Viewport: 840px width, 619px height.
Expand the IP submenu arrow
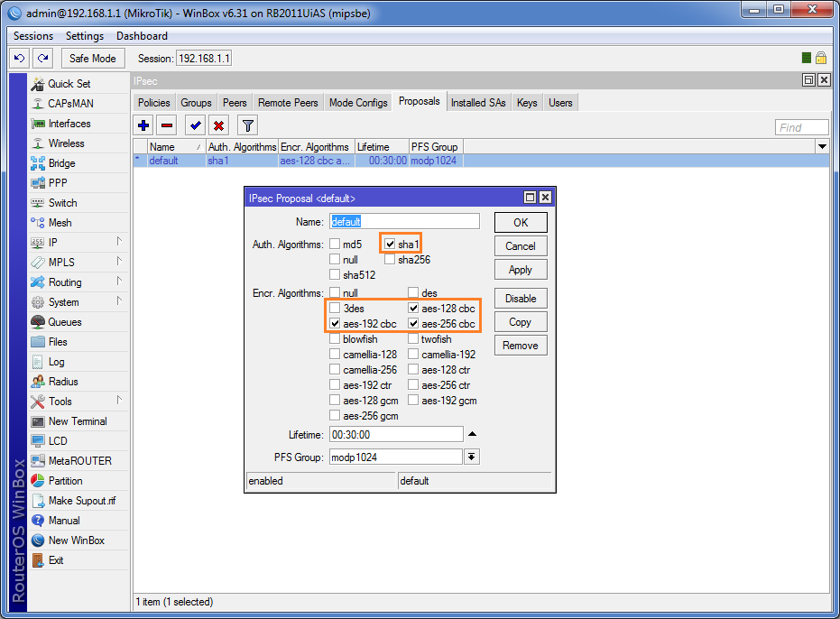(x=119, y=242)
